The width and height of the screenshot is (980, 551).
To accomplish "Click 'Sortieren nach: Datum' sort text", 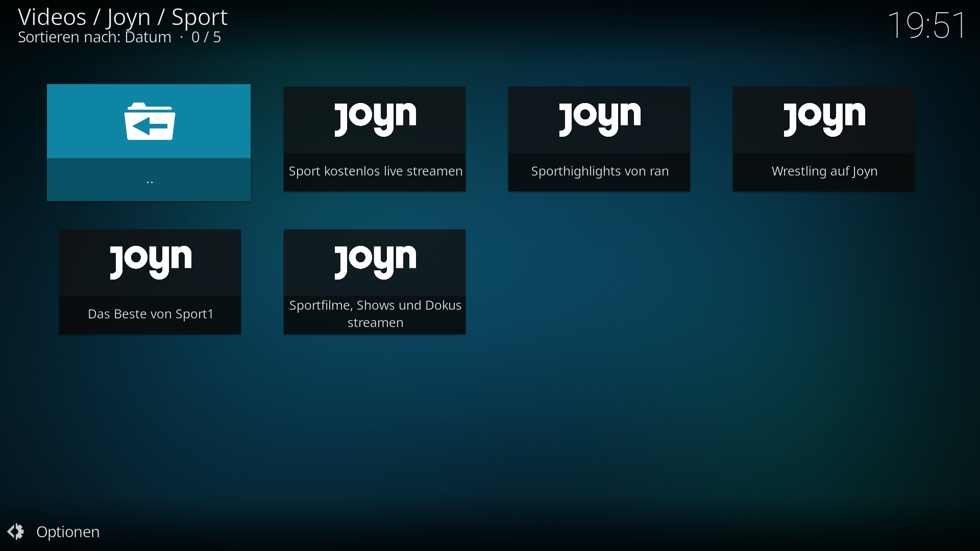I will [94, 37].
